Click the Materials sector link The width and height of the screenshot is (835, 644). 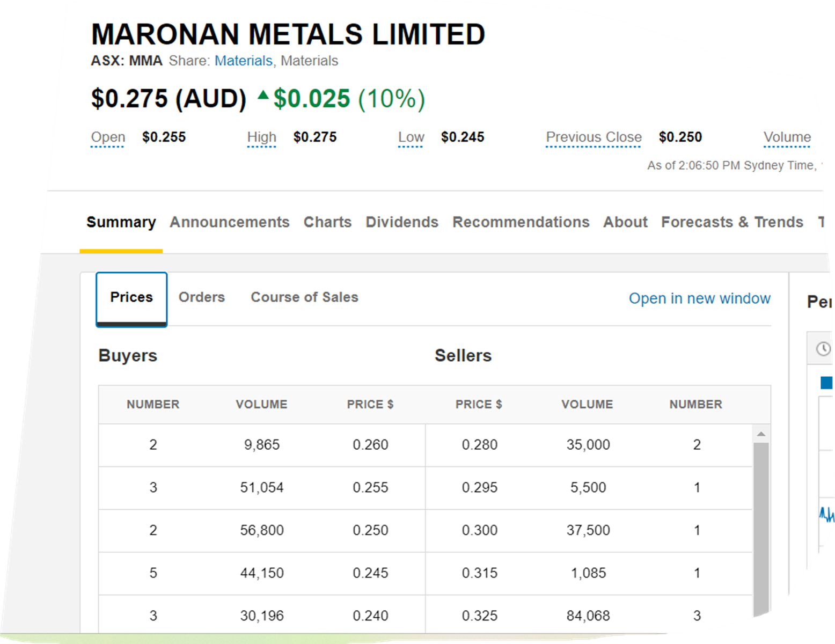(244, 61)
